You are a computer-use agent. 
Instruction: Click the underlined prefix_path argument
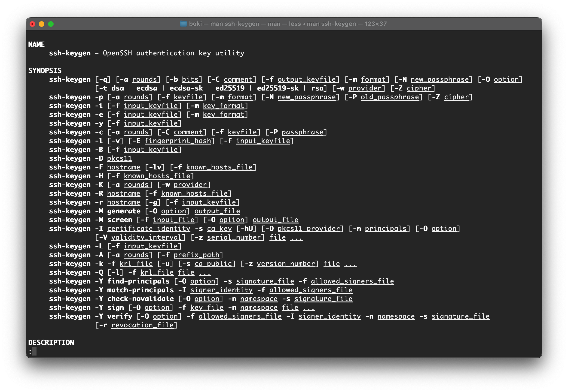tap(196, 255)
